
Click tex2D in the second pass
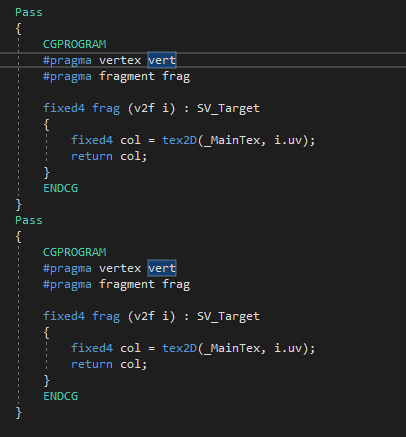(180, 348)
